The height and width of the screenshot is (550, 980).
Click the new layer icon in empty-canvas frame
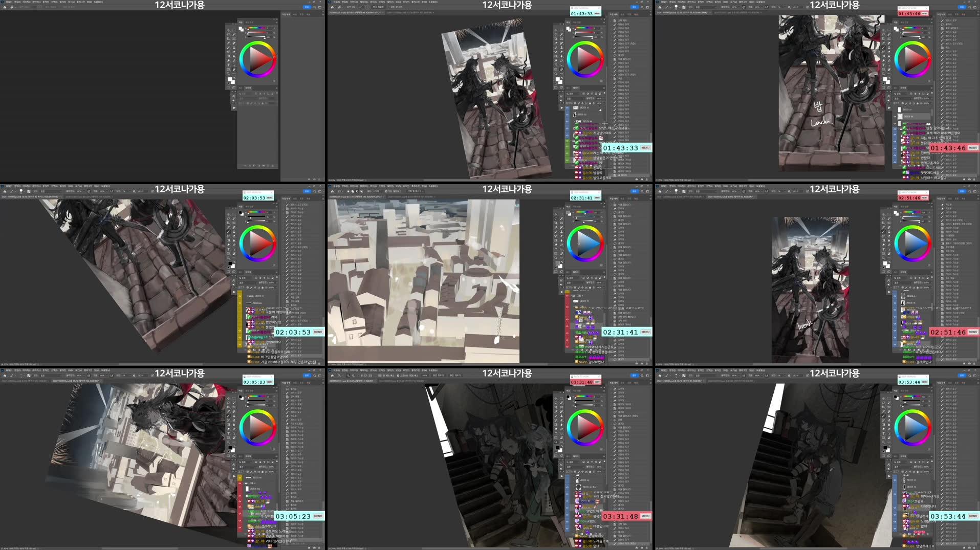[268, 166]
